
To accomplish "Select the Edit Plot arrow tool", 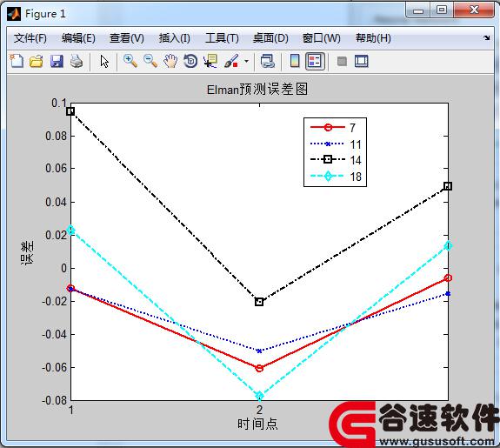I will coord(104,61).
